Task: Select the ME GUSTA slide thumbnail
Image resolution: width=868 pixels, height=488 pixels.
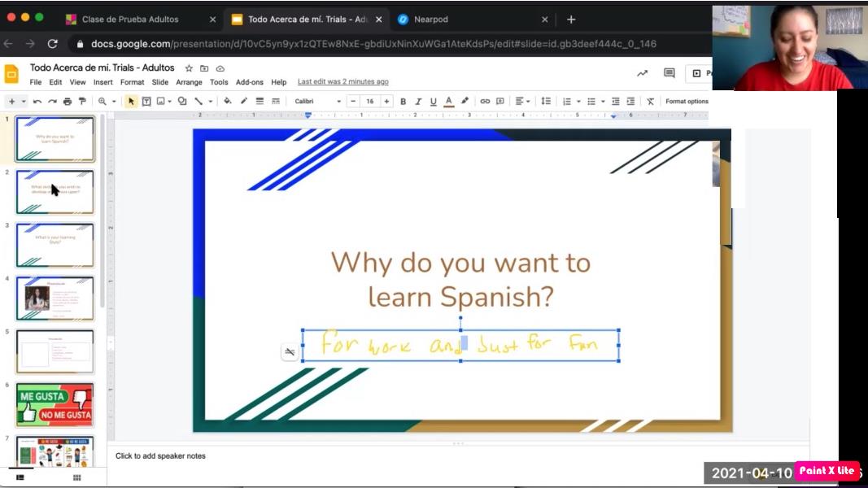Action: click(55, 404)
